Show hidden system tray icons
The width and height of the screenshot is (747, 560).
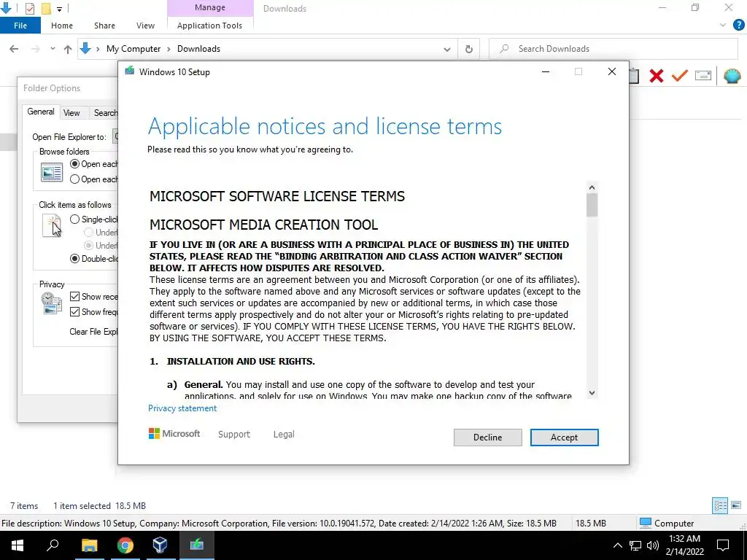(x=617, y=545)
